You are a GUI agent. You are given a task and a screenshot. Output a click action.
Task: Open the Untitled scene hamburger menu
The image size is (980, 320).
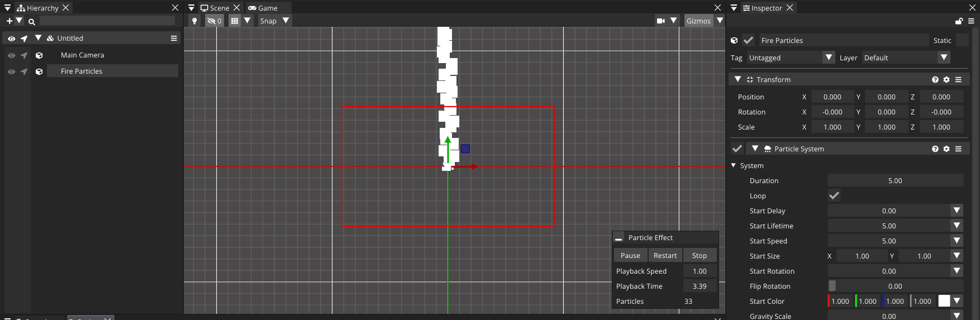point(174,38)
